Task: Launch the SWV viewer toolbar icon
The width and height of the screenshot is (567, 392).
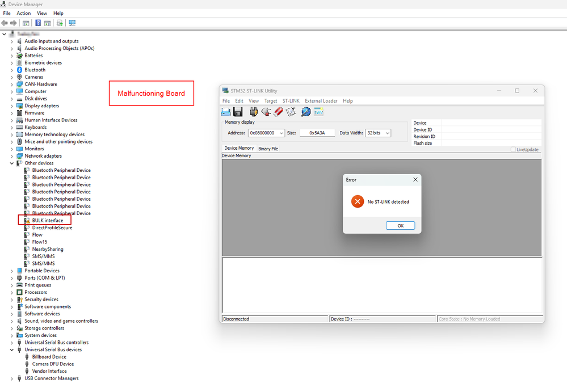Action: [318, 112]
